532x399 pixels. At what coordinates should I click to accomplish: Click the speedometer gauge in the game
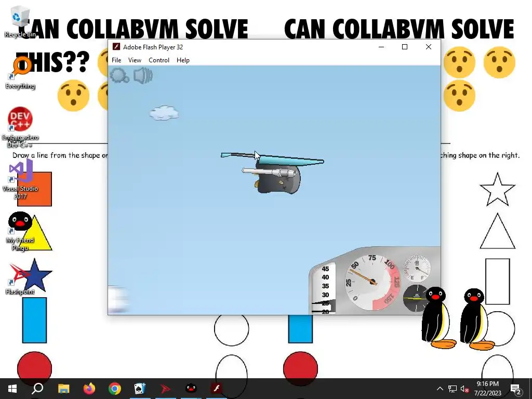coord(372,282)
